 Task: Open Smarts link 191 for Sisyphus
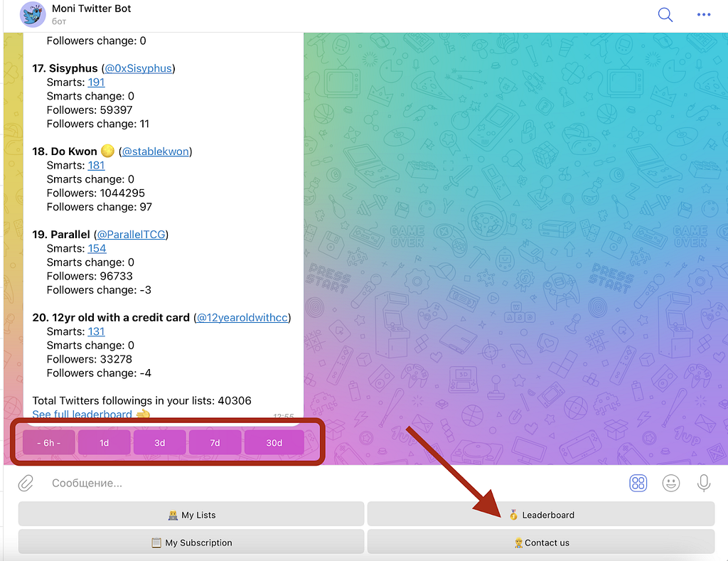point(96,82)
